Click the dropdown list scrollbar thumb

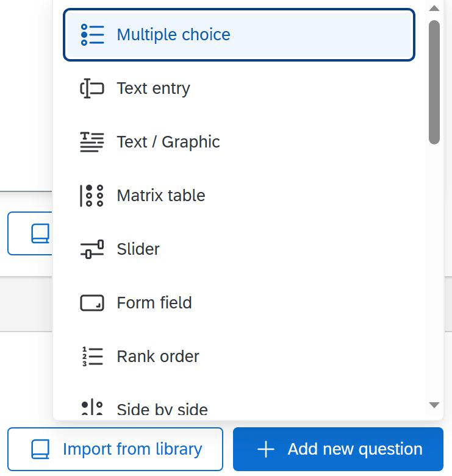434,82
